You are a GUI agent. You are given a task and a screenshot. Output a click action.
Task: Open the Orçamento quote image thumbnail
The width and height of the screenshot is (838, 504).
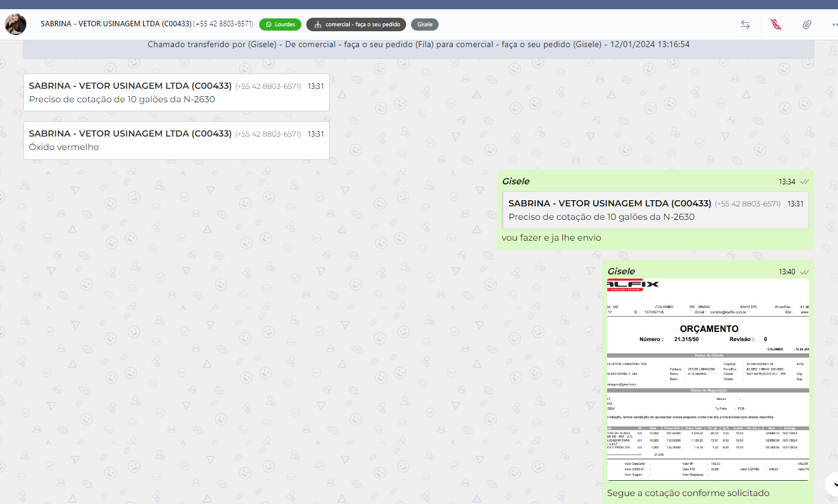[x=708, y=380]
